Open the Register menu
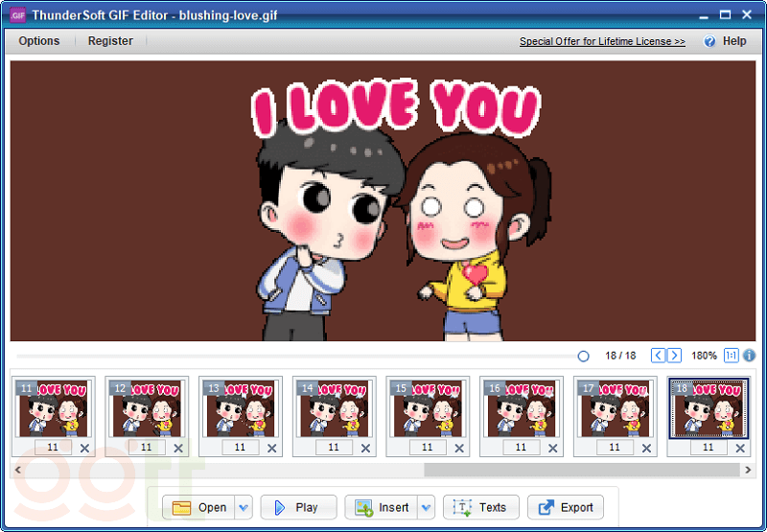Viewport: 767px width, 532px height. [x=110, y=41]
